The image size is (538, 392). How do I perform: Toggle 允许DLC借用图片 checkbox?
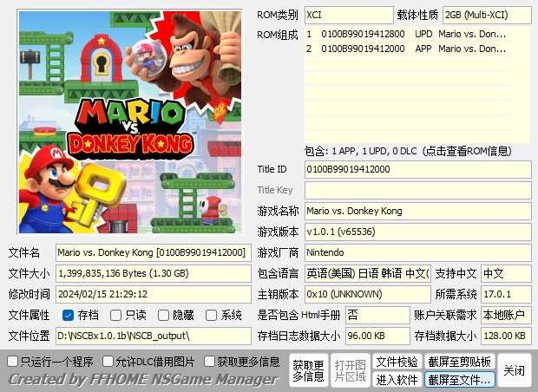(108, 361)
